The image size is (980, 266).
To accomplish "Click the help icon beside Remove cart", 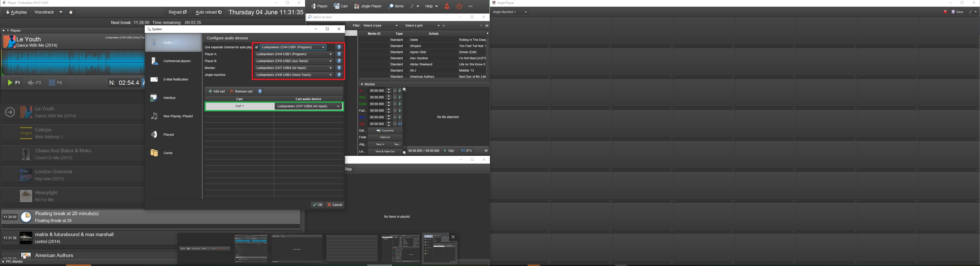I will coord(260,91).
